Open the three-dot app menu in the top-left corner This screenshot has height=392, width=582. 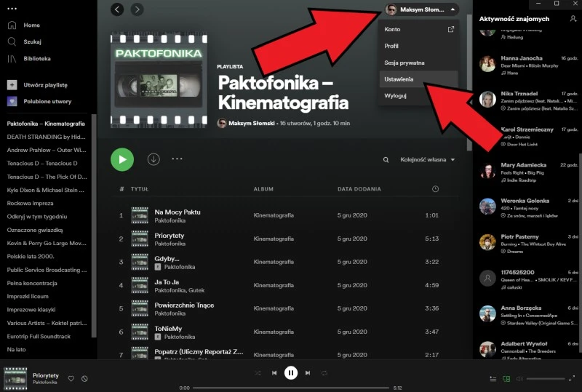pos(12,9)
